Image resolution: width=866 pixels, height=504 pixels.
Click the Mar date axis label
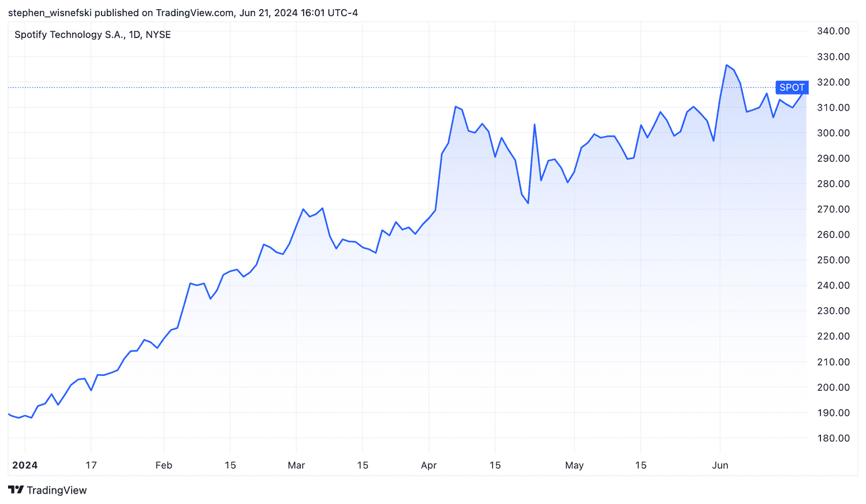pos(296,465)
